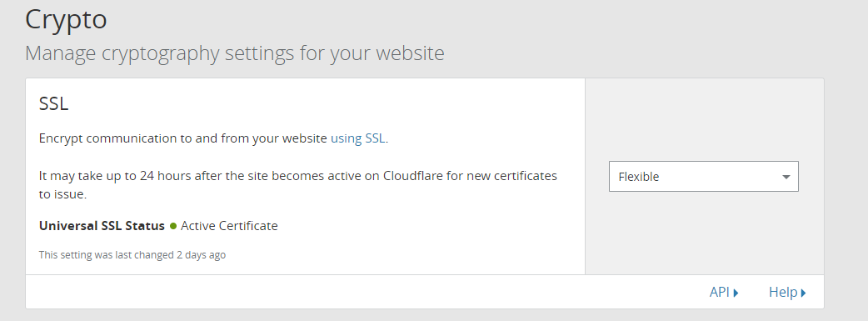Click the 'last changed 2 days ago' note
The height and width of the screenshot is (321, 868).
click(132, 255)
